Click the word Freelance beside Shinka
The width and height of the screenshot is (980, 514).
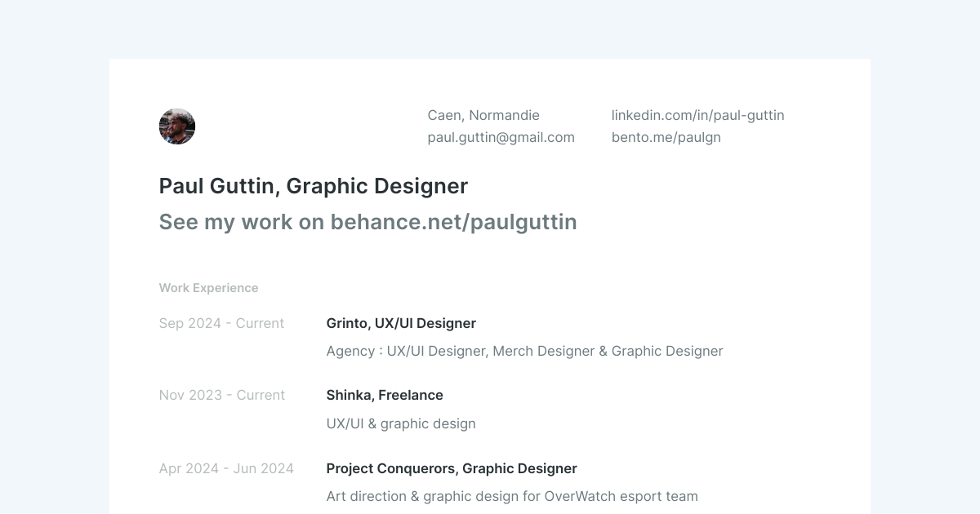(x=411, y=395)
